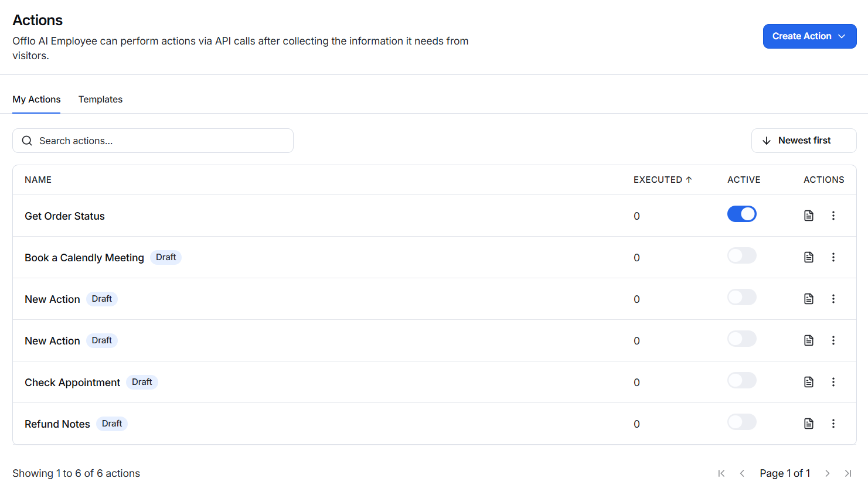Jump to the last page of actions
The width and height of the screenshot is (868, 488).
pos(848,473)
